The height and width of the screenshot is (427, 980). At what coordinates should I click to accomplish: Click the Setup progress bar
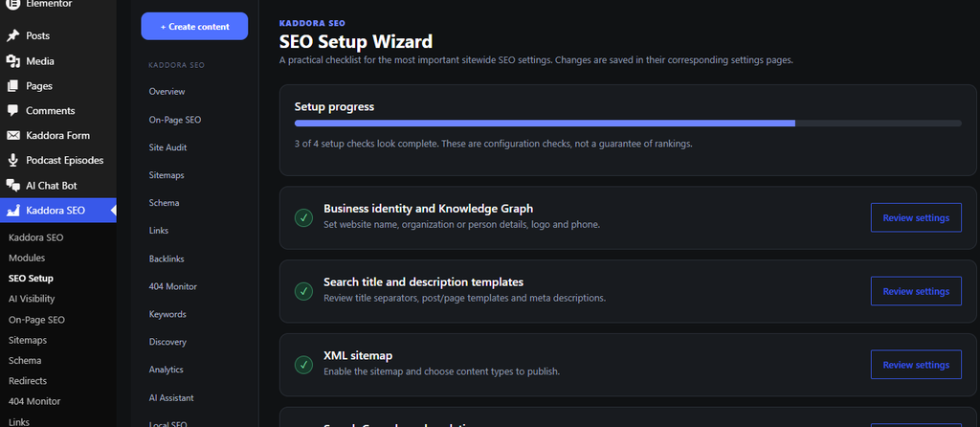pyautogui.click(x=628, y=124)
